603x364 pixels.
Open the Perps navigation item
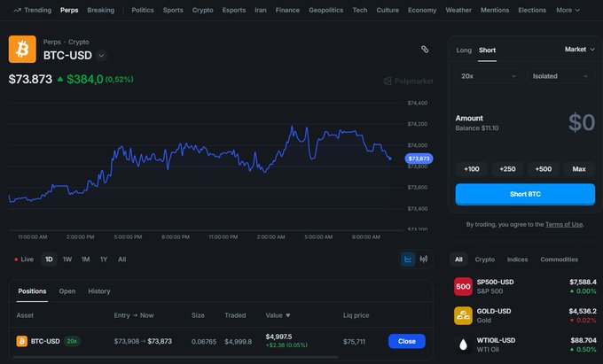(69, 11)
